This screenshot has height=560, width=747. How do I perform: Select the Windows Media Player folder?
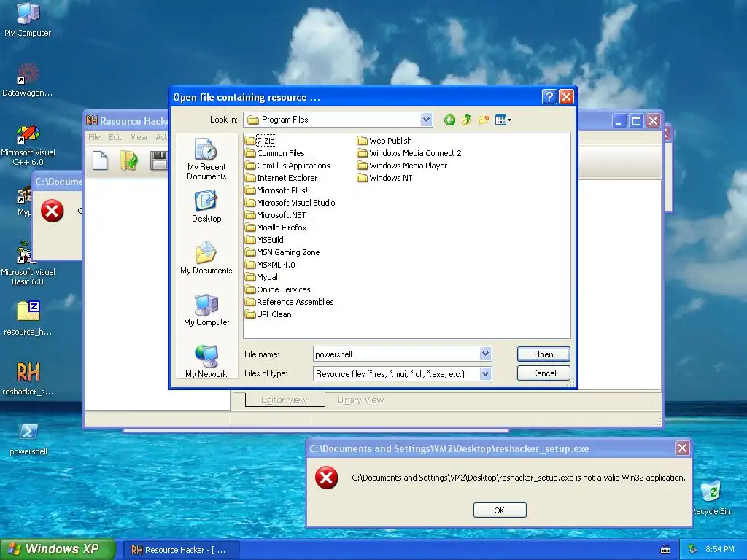(402, 166)
